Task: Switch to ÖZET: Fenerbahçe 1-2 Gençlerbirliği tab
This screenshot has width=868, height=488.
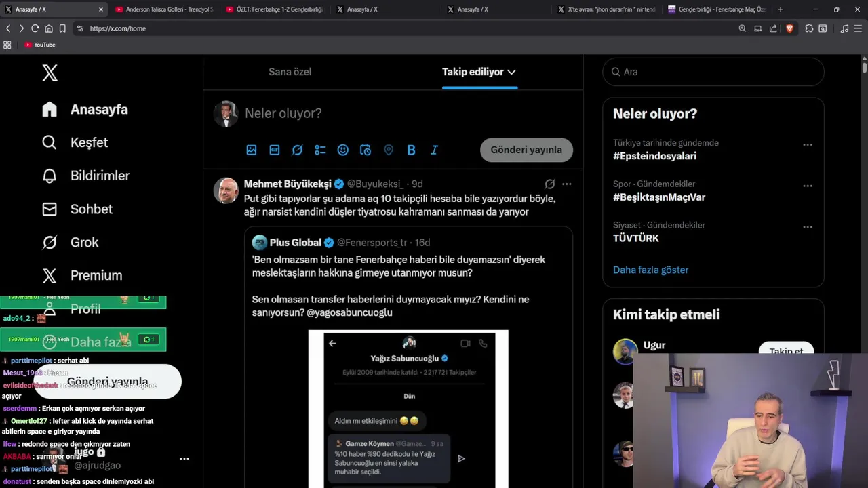Action: (x=276, y=9)
